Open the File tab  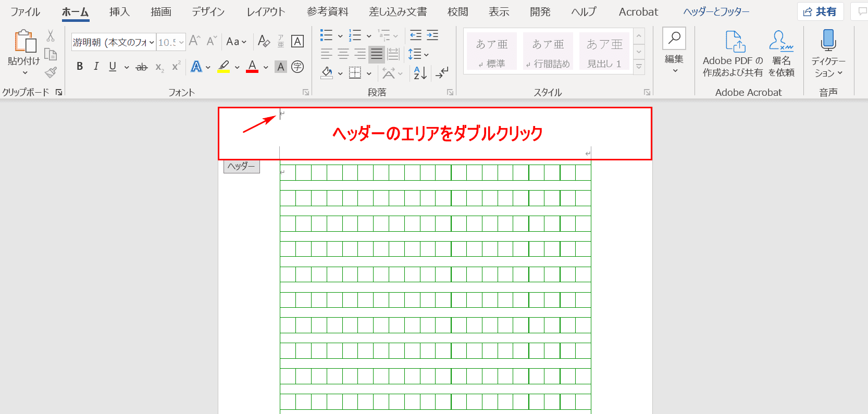25,11
